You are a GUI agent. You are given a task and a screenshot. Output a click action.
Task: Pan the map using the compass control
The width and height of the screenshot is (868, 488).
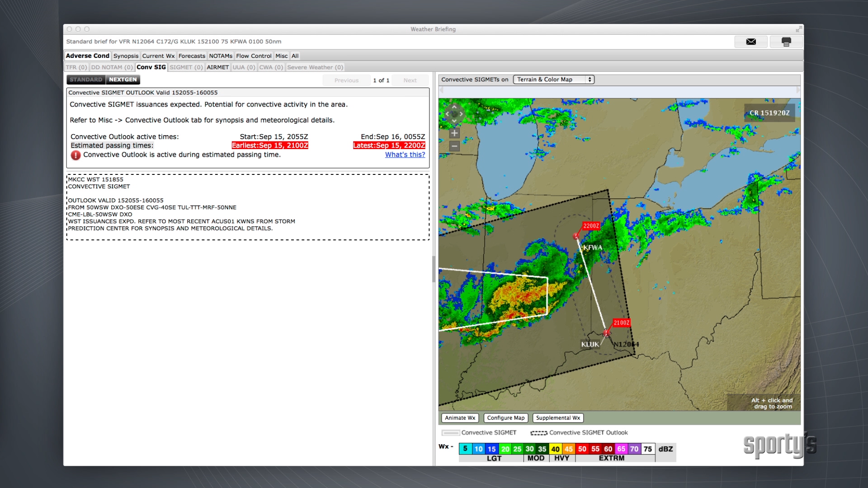click(x=454, y=114)
